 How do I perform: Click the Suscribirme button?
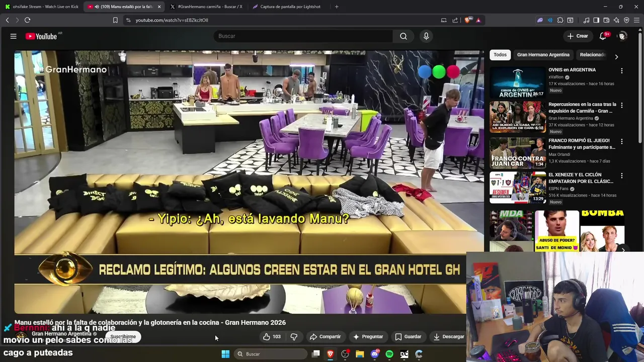click(x=123, y=337)
